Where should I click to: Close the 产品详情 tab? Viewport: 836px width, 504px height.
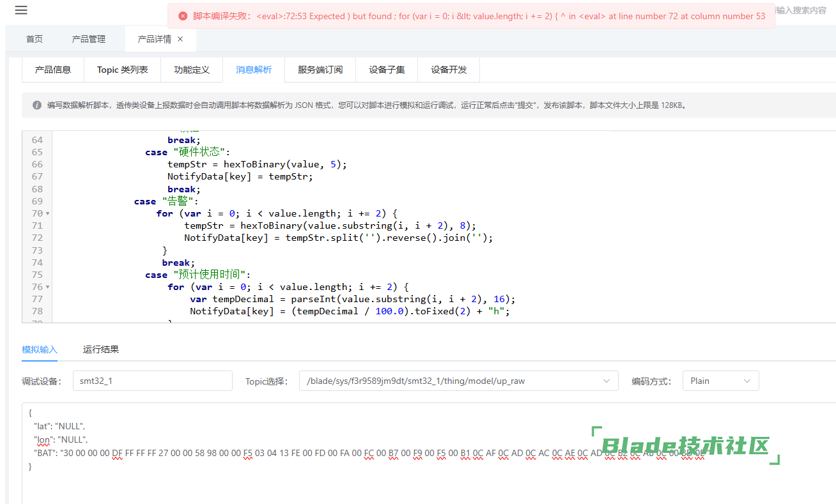click(x=180, y=39)
